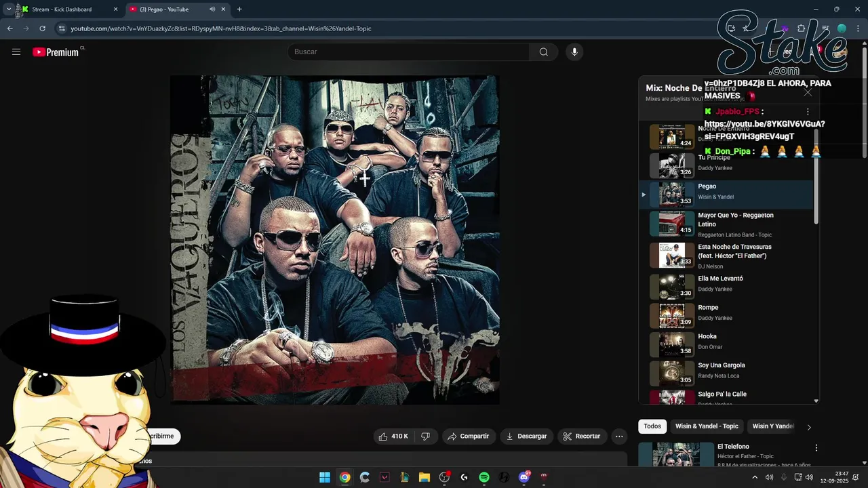Image resolution: width=868 pixels, height=488 pixels.
Task: Open Logitech G HUB from taskbar
Action: [464, 477]
